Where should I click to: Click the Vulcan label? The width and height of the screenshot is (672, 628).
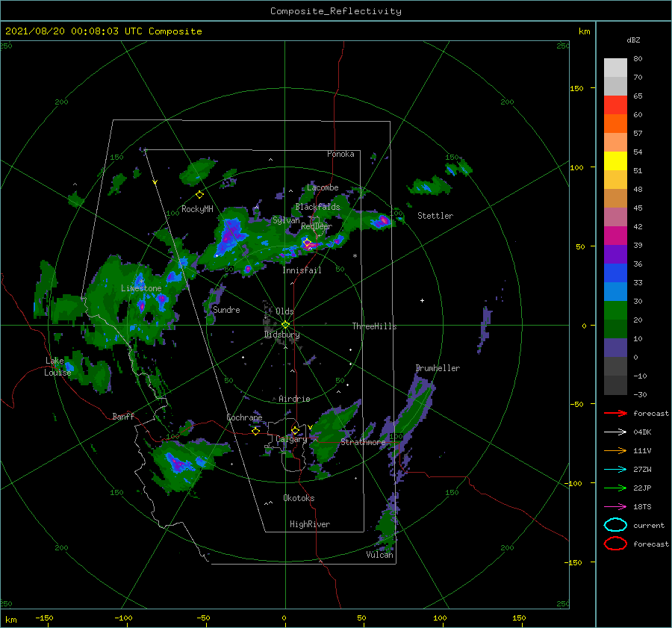[x=379, y=555]
